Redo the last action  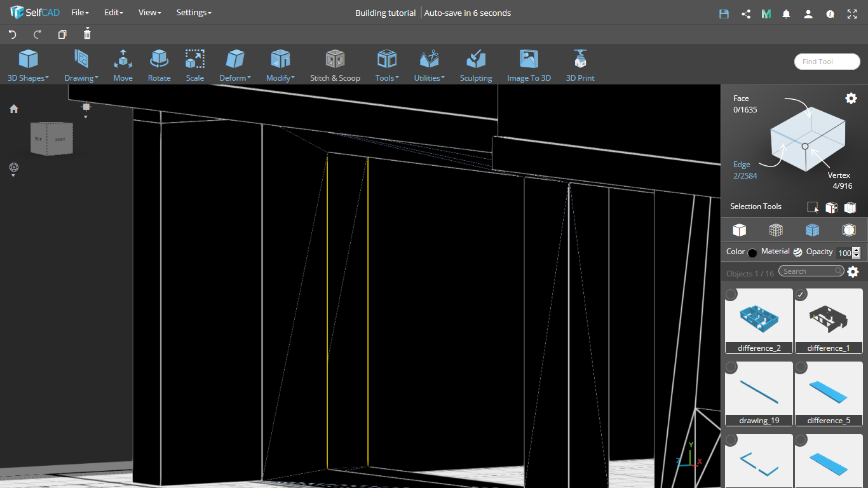pos(37,34)
